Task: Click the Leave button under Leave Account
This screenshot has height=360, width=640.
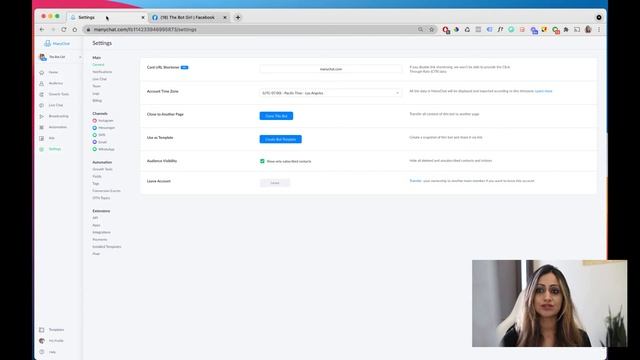Action: (275, 183)
